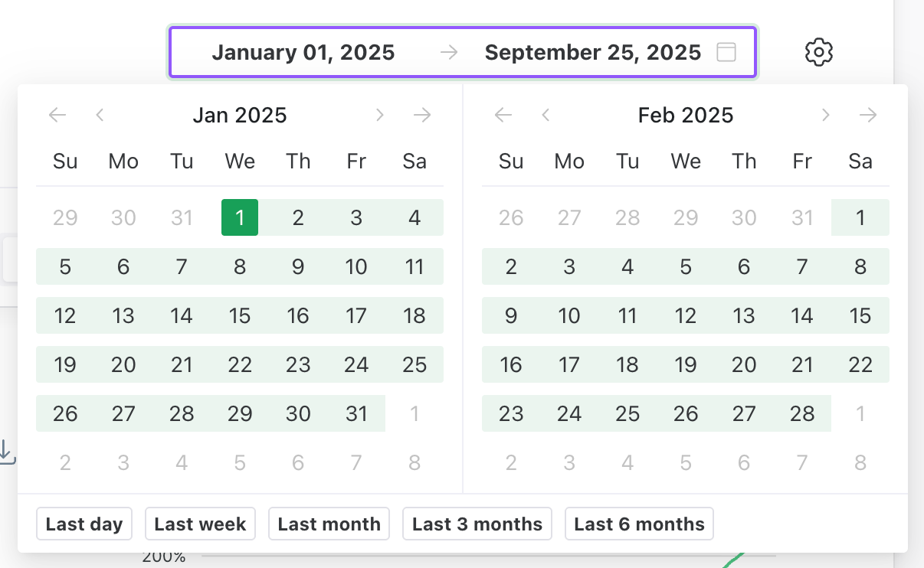Go back one month in Feb 2025 panel
The height and width of the screenshot is (568, 924).
click(x=546, y=116)
